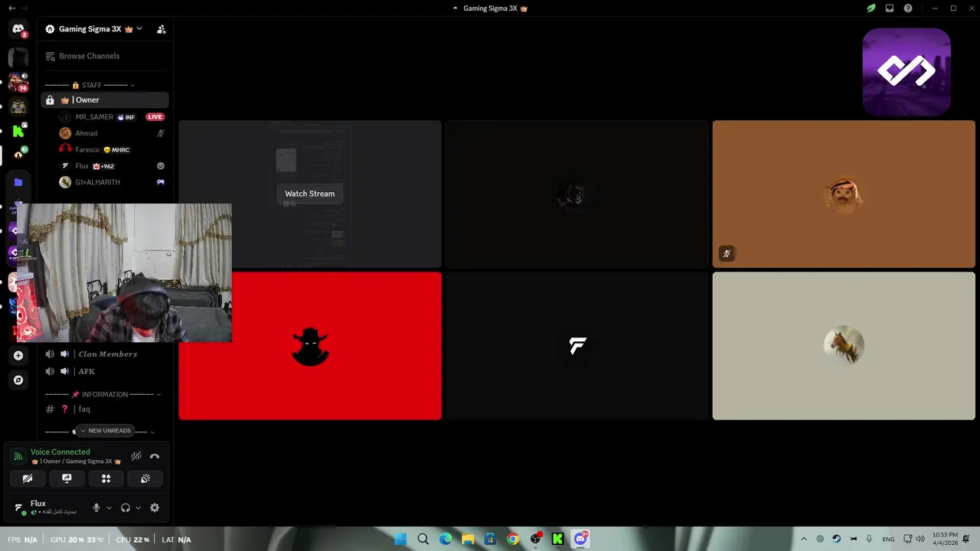This screenshot has height=551, width=980.
Task: Open Discord direct messages home icon
Action: pos(18,30)
